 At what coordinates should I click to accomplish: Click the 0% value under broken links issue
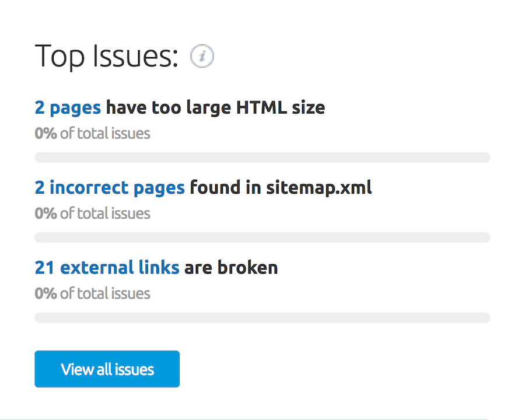point(45,293)
